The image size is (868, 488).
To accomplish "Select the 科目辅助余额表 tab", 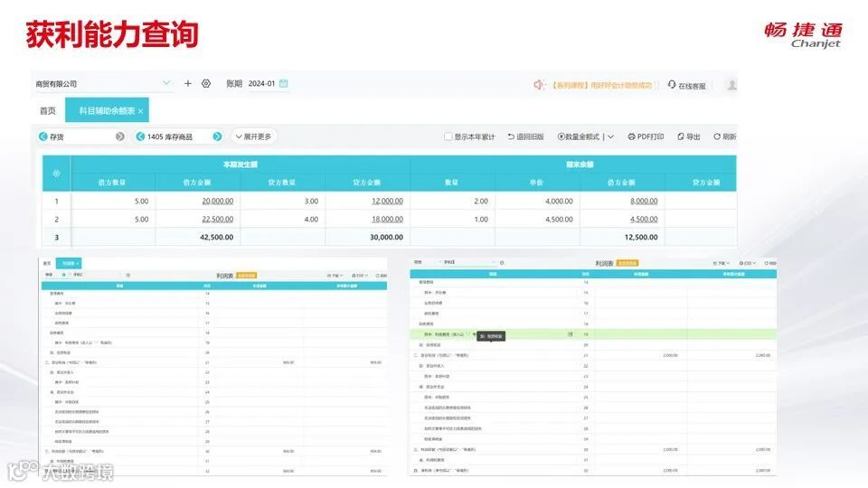I will [x=107, y=110].
